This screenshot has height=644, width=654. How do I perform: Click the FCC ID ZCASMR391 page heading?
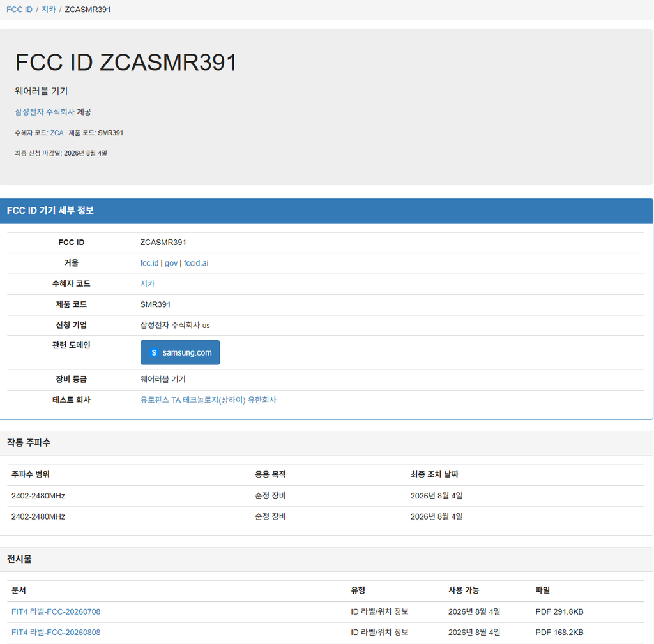[x=126, y=62]
